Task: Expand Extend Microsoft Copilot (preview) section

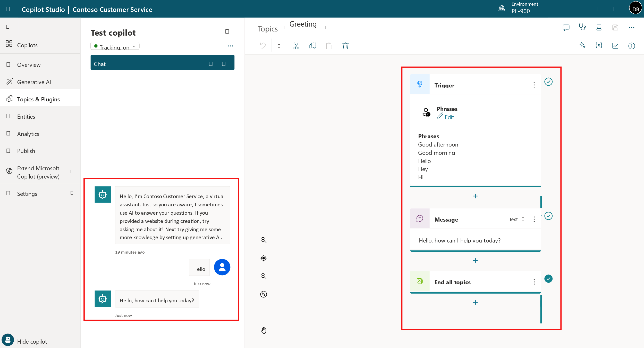Action: coord(72,172)
